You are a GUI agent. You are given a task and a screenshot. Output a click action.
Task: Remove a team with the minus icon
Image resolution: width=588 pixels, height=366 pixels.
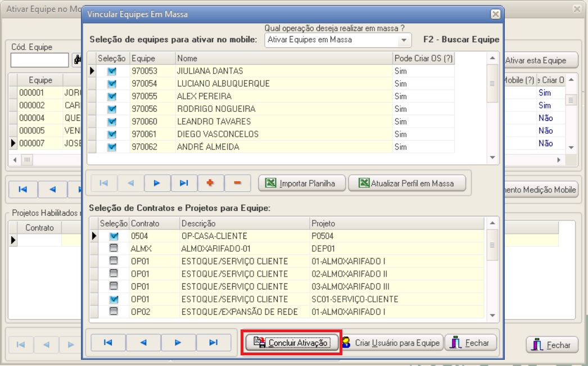237,183
